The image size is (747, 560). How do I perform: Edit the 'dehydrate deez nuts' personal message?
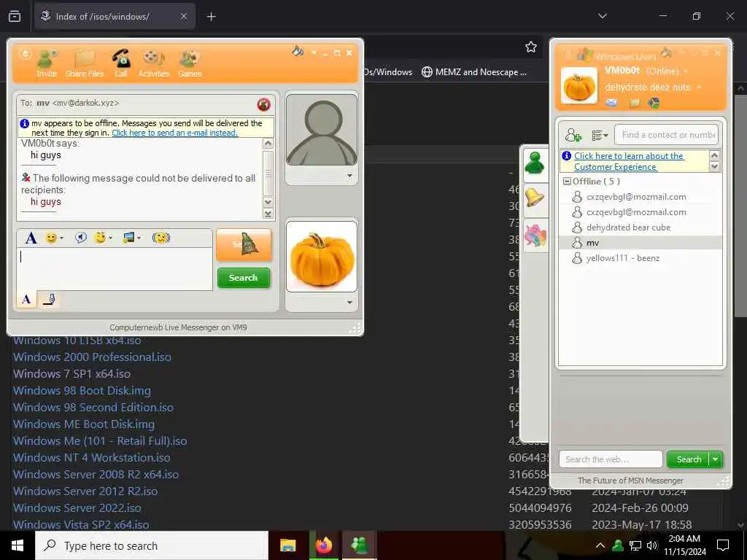click(x=648, y=87)
